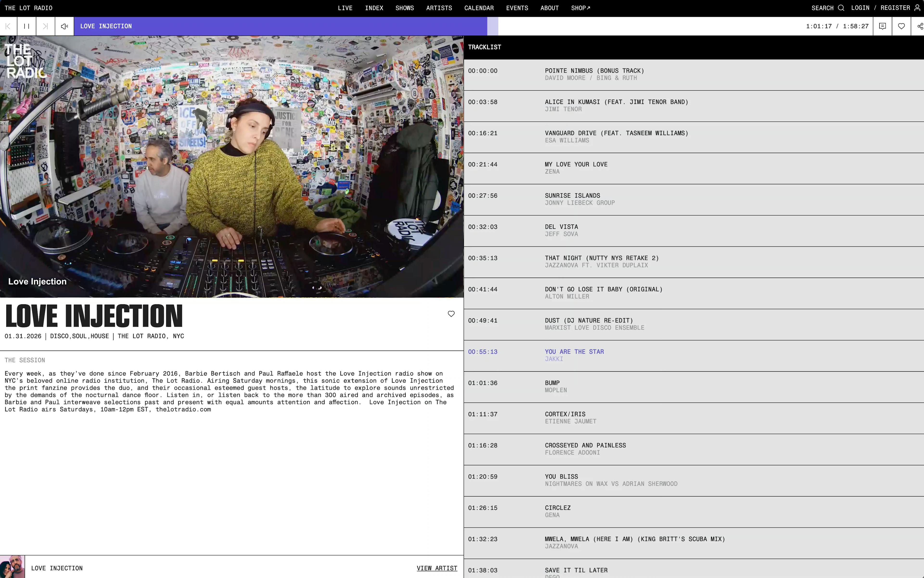Seek within the purple progress bar
Viewport: 924px width, 578px height.
coord(283,26)
